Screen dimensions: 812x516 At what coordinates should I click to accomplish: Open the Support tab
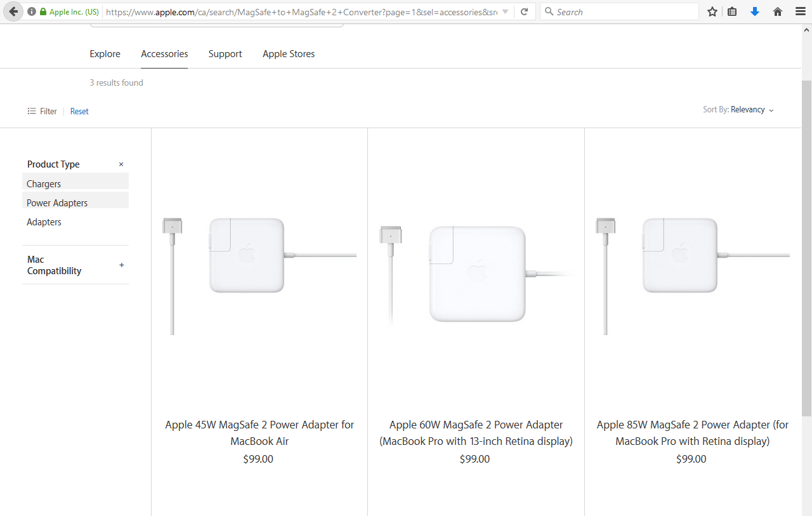click(x=225, y=54)
